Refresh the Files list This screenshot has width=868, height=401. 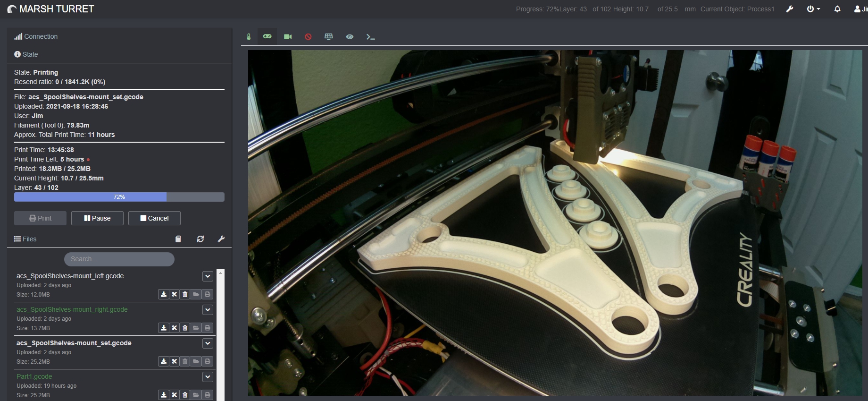coord(200,239)
